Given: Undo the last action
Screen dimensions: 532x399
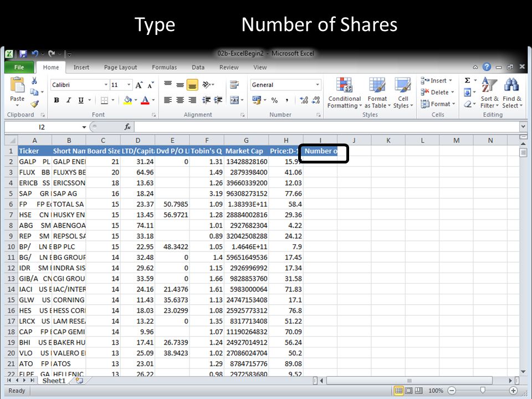Looking at the screenshot, I should [34, 54].
